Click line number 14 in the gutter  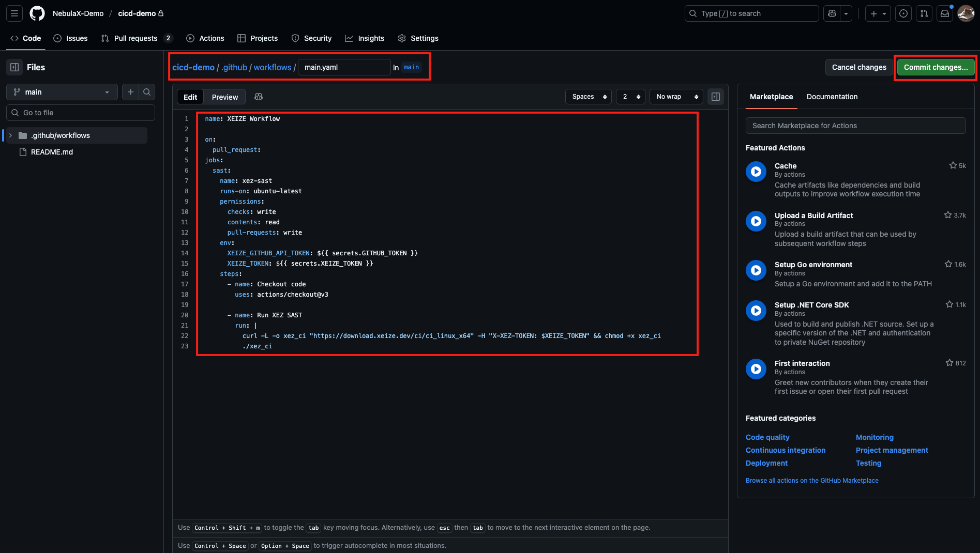click(185, 253)
